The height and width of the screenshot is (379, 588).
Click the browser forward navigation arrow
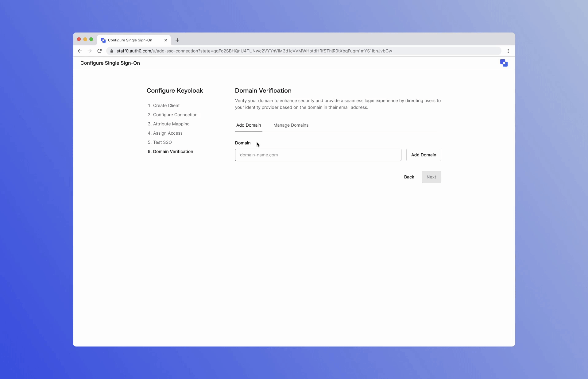tap(89, 51)
